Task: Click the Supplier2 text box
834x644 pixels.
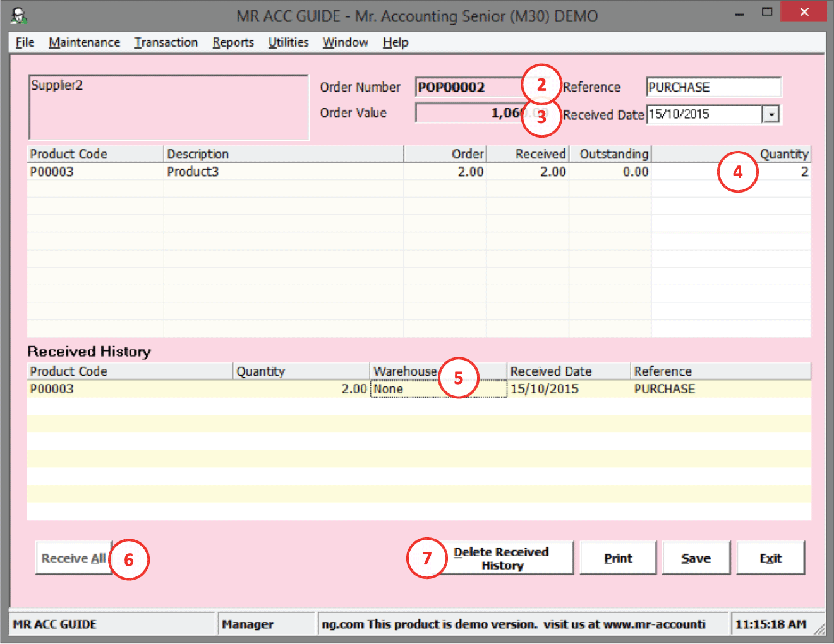Action: [x=169, y=107]
